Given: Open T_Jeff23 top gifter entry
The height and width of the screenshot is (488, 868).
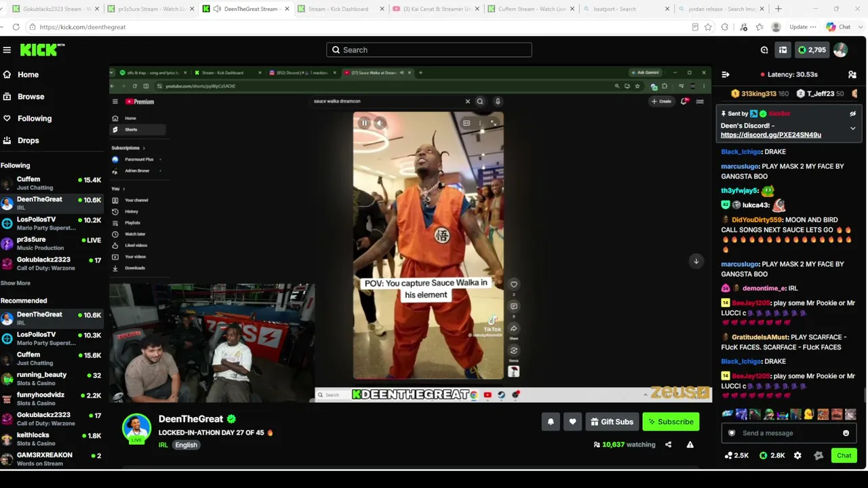Looking at the screenshot, I should tap(820, 94).
